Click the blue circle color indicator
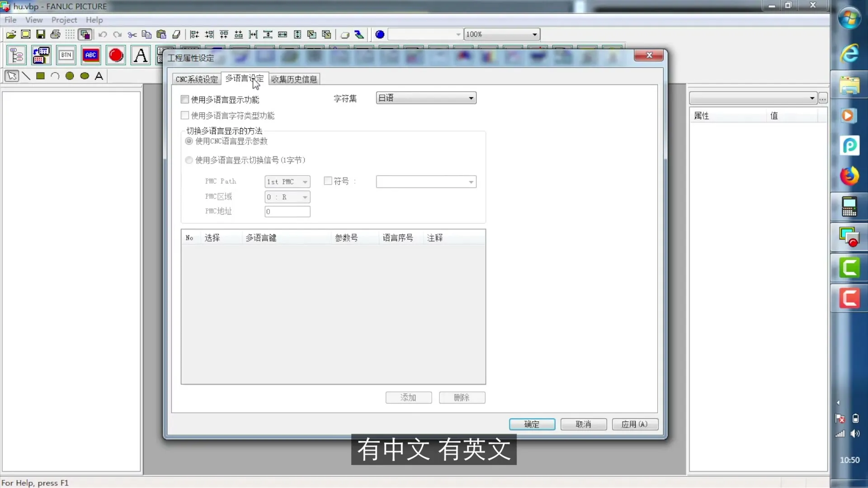 pyautogui.click(x=380, y=34)
